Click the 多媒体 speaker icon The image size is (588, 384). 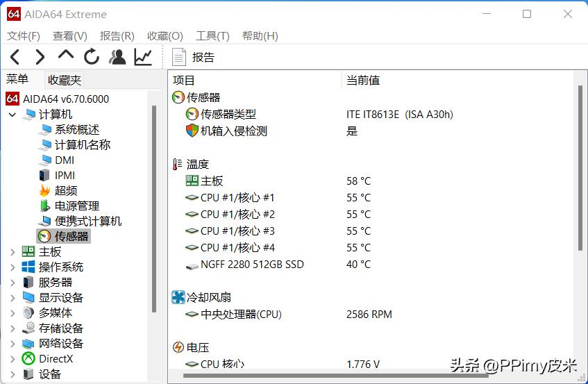pos(28,312)
